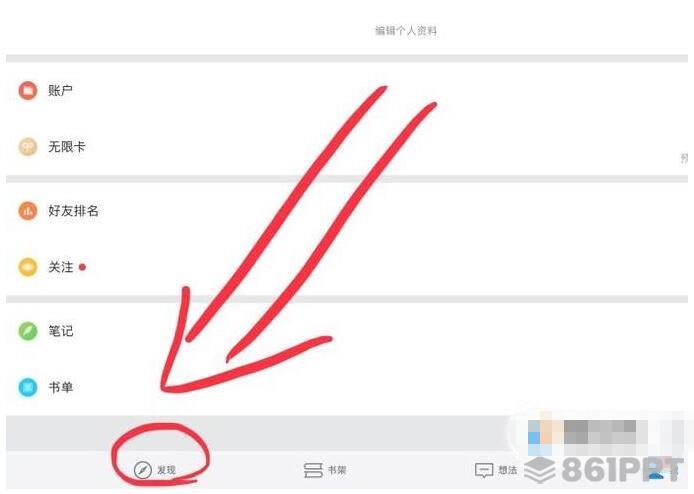Tap the compass icon for 发现
The width and height of the screenshot is (694, 494).
click(x=143, y=470)
